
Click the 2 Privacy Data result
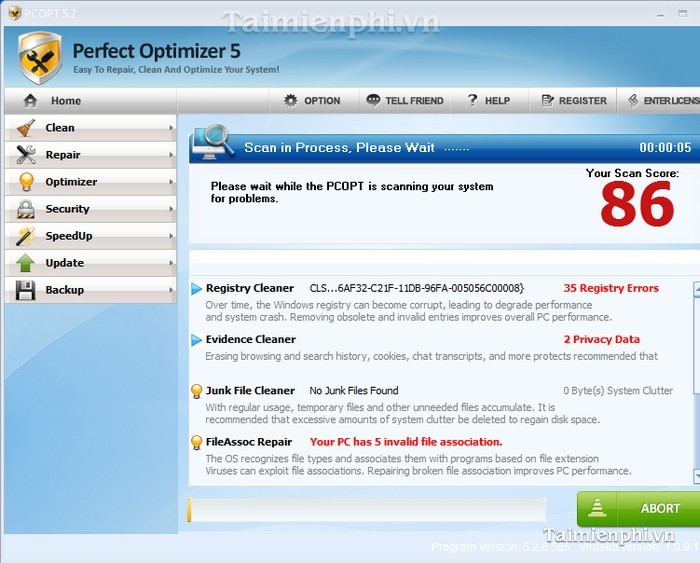tap(601, 340)
